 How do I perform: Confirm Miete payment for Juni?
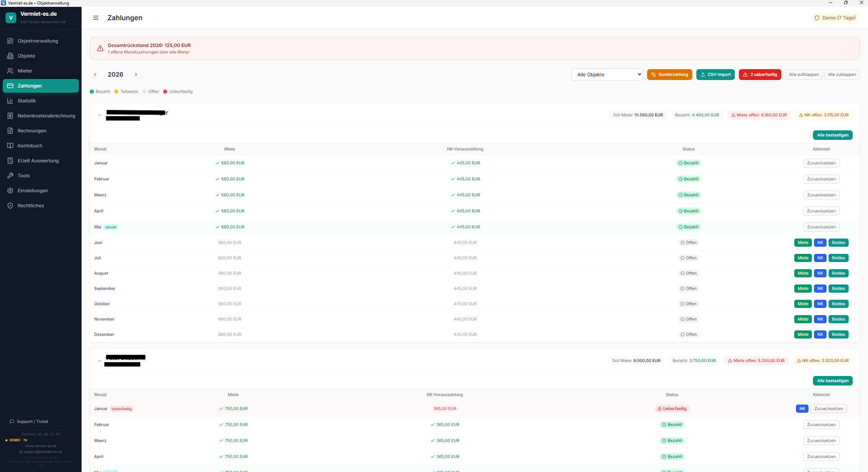[803, 243]
